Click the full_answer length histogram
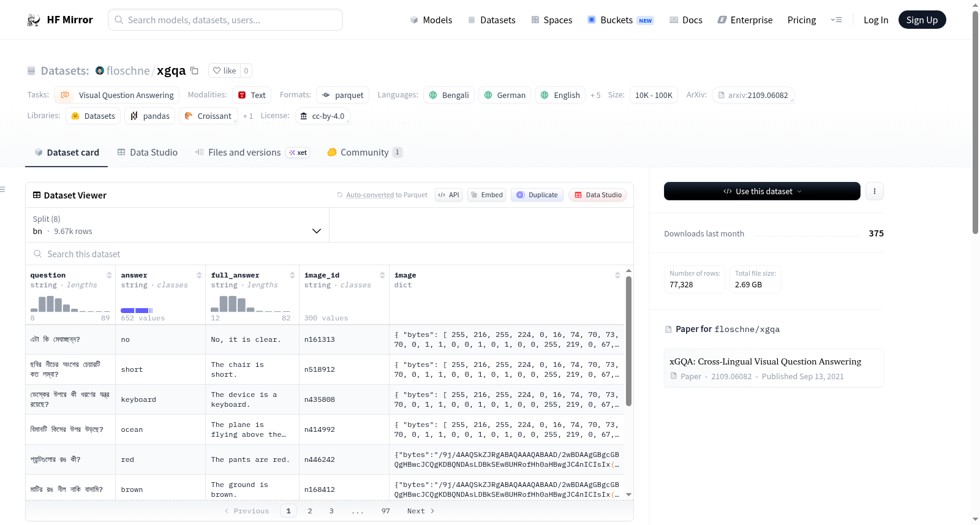The image size is (980, 525). (251, 303)
